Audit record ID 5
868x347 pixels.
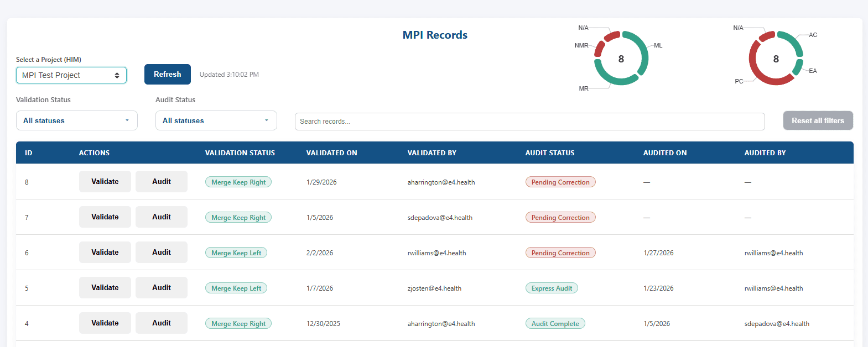[162, 287]
